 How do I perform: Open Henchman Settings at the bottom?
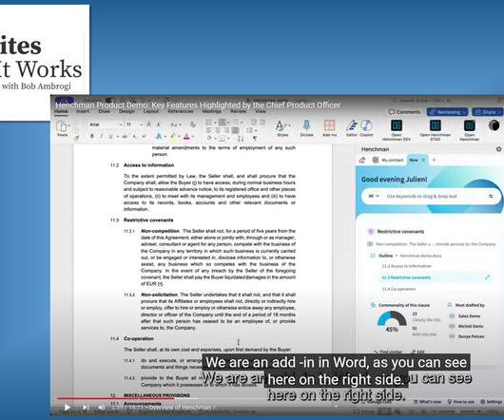[491, 402]
